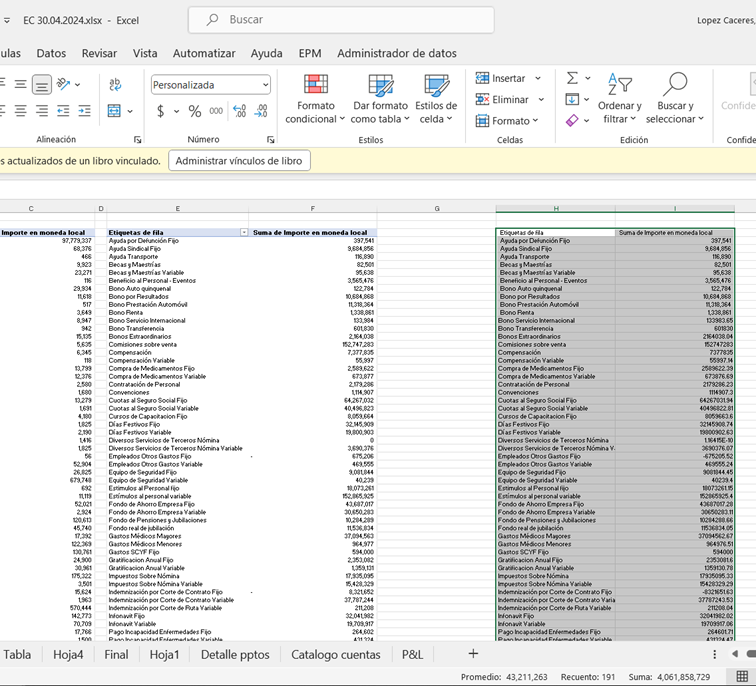The height and width of the screenshot is (686, 756).
Task: Add a new sheet with plus button
Action: click(474, 654)
